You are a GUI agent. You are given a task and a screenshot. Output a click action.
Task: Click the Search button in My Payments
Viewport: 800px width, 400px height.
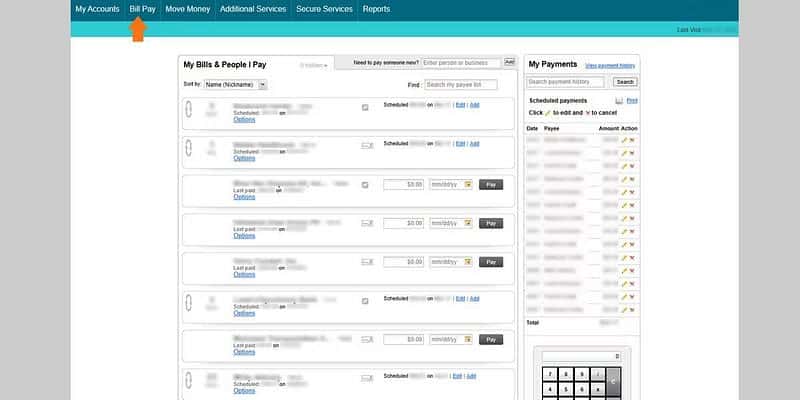pos(625,82)
